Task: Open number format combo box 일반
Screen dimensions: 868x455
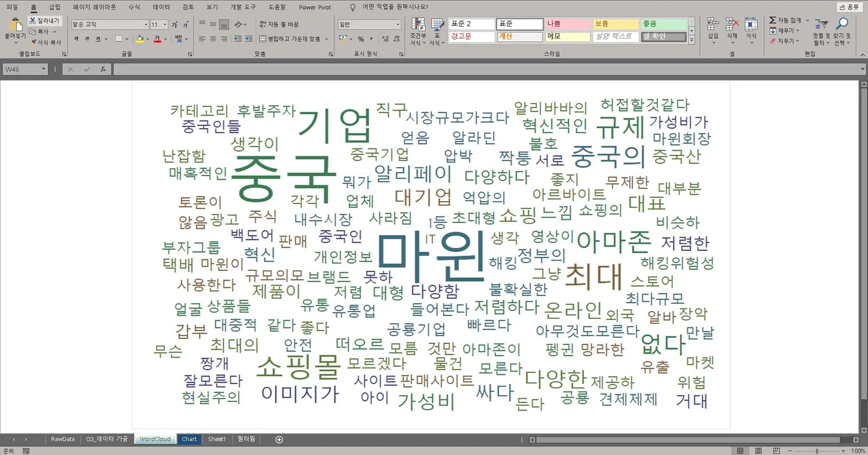Action: [x=370, y=24]
